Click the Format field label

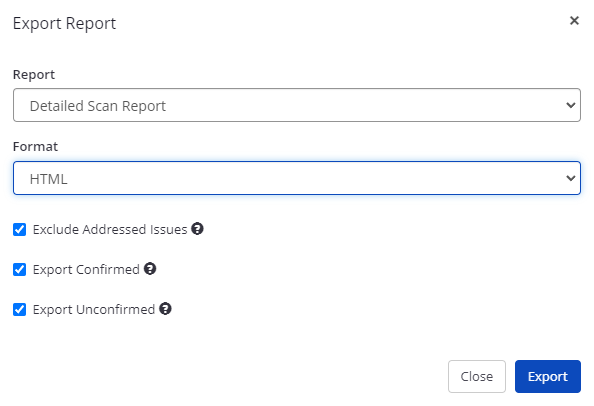pos(35,147)
